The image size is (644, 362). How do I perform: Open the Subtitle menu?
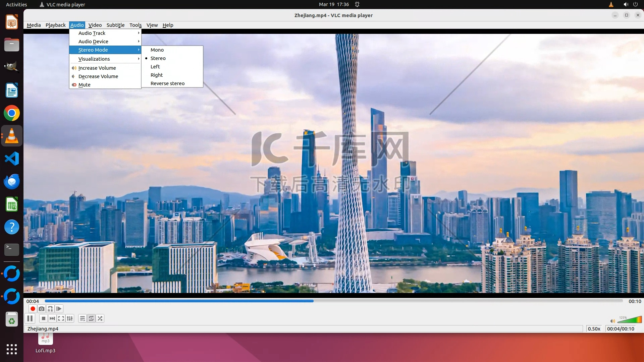coord(115,25)
